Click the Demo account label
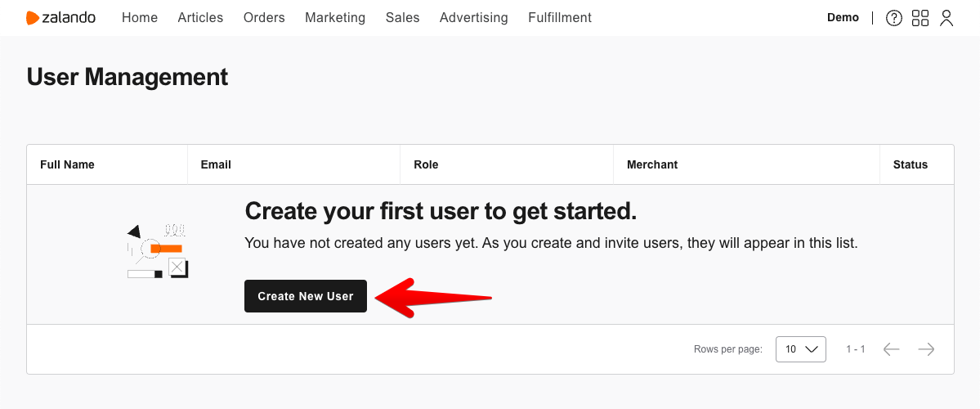The width and height of the screenshot is (980, 409). 843,17
